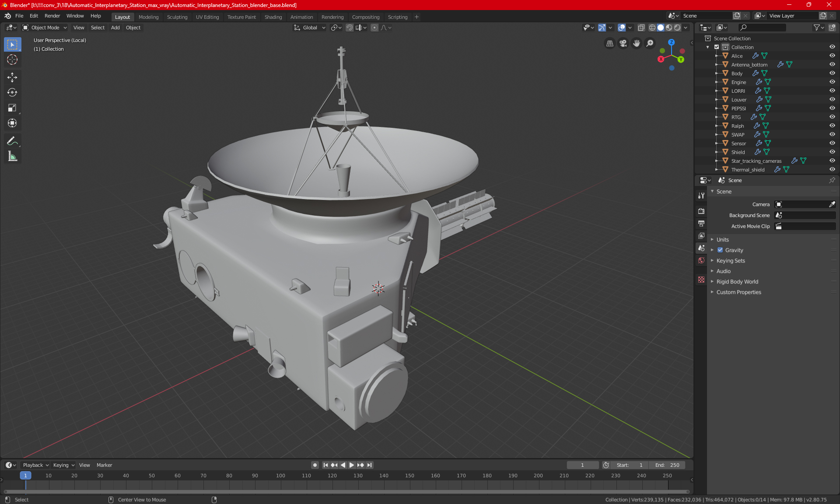Image resolution: width=840 pixels, height=504 pixels.
Task: Open the Playback popover in timeline
Action: pos(35,465)
